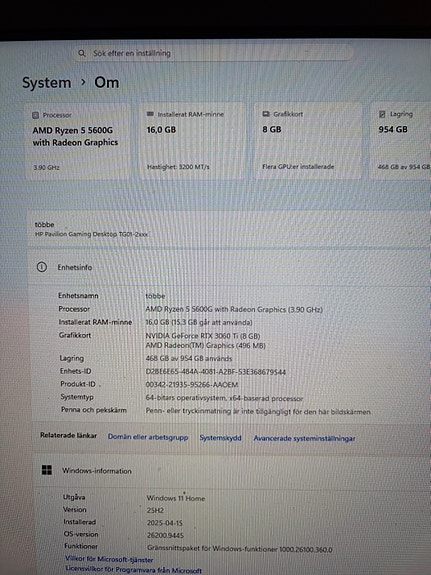Select the Om breadcrumb heading
The height and width of the screenshot is (575, 431).
click(107, 83)
